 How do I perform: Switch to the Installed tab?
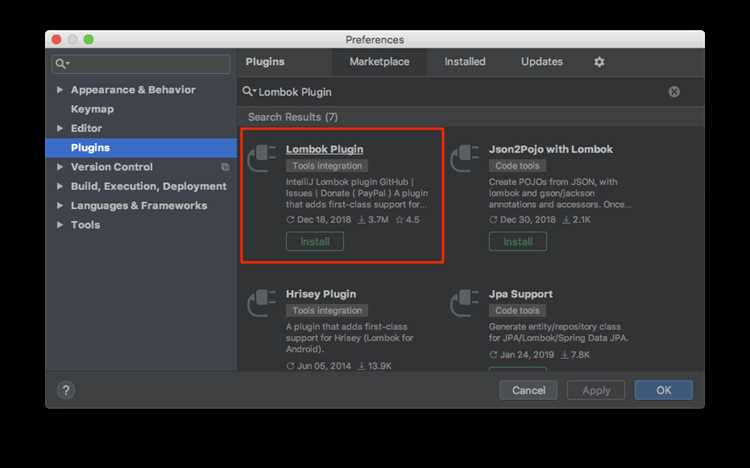point(465,62)
